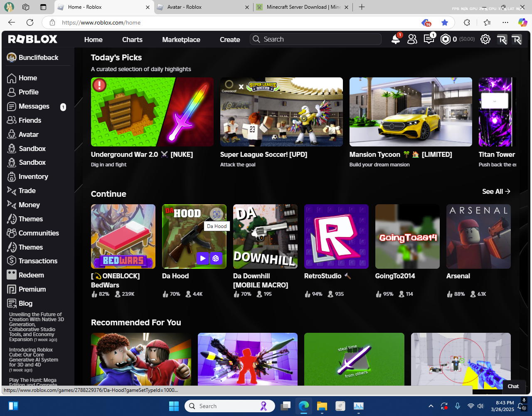Image resolution: width=532 pixels, height=416 pixels.
Task: Click the Roblox search field
Action: (x=316, y=39)
